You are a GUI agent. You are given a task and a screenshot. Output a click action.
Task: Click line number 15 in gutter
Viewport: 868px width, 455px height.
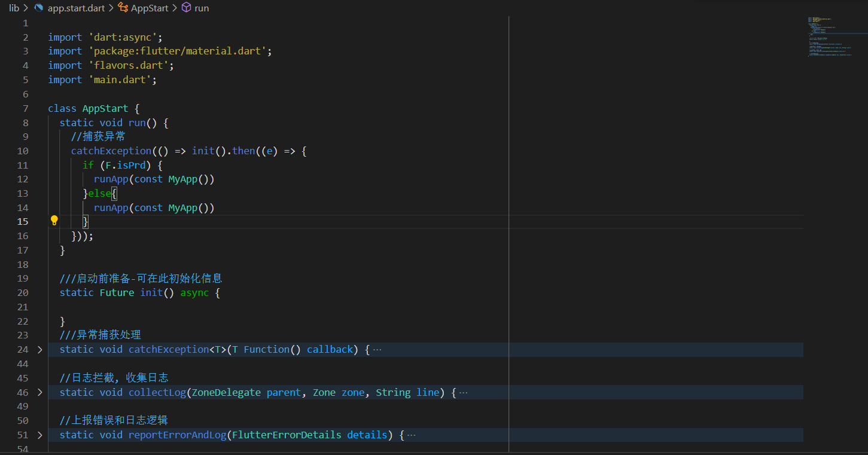[x=22, y=221]
